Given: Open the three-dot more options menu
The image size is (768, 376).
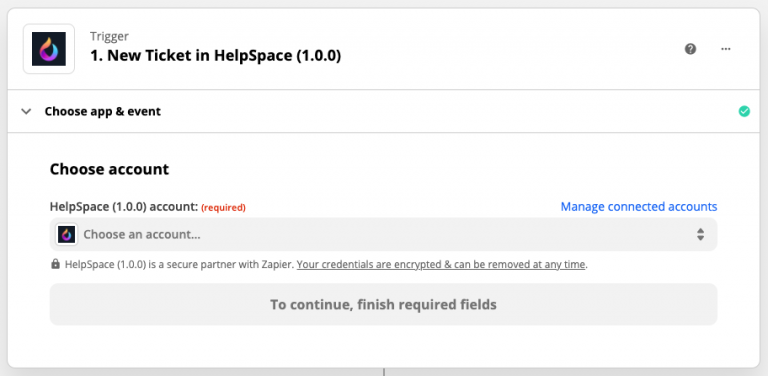Looking at the screenshot, I should tap(726, 49).
